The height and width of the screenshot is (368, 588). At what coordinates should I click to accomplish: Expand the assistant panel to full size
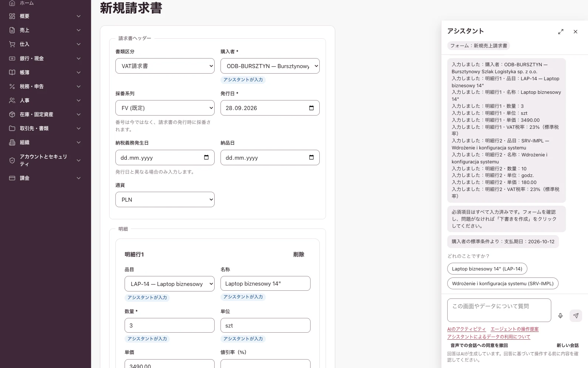click(x=561, y=32)
